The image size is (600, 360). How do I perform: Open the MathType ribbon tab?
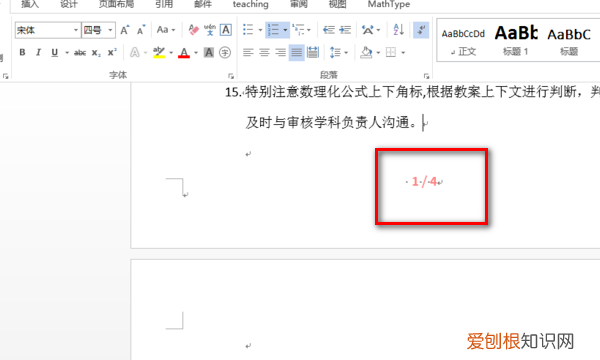point(389,4)
